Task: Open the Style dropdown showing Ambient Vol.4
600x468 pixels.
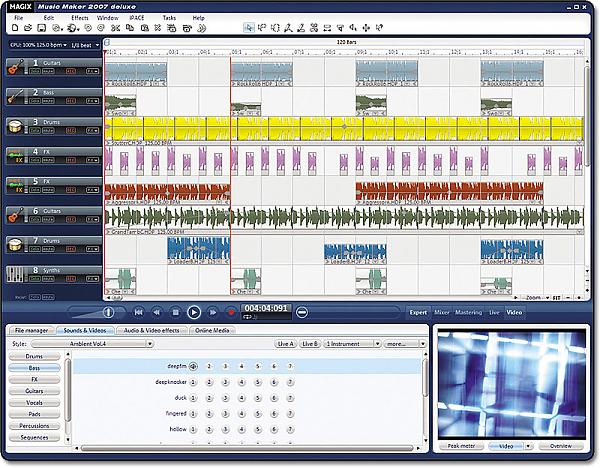Action: [92, 344]
